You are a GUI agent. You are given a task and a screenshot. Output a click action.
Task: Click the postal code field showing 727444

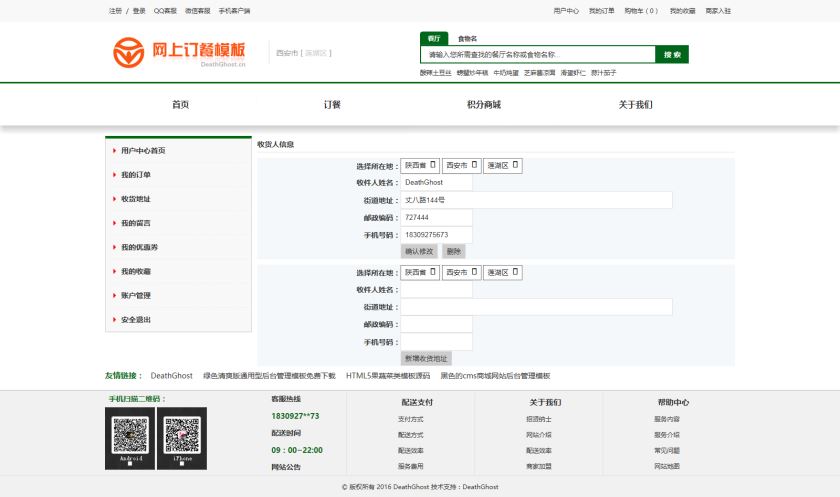[x=436, y=217]
